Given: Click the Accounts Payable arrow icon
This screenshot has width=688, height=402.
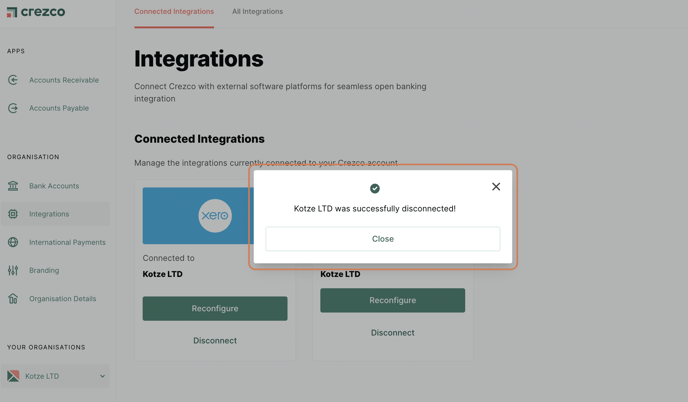Looking at the screenshot, I should [13, 108].
